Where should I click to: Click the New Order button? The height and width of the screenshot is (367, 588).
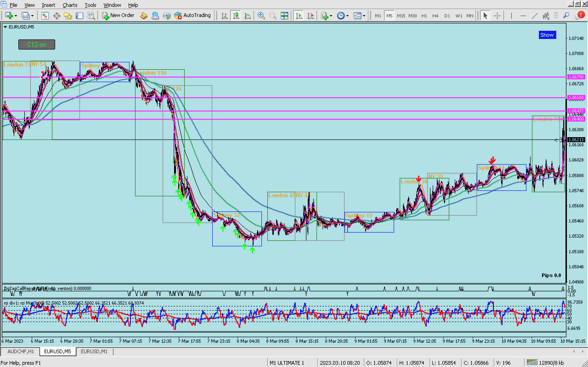pyautogui.click(x=118, y=15)
